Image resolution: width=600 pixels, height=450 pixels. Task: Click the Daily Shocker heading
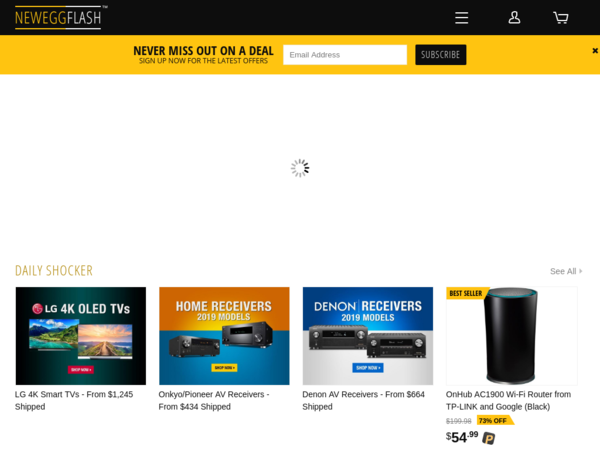tap(54, 271)
